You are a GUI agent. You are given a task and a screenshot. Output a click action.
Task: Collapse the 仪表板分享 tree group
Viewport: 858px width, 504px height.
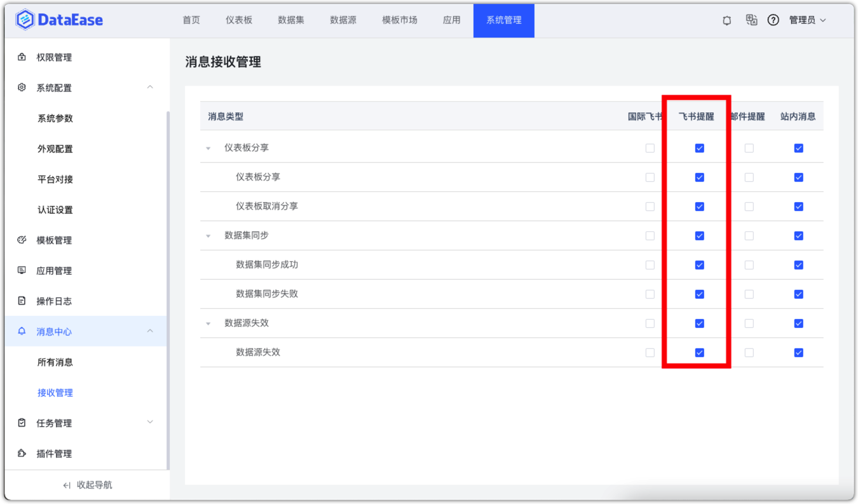(208, 148)
